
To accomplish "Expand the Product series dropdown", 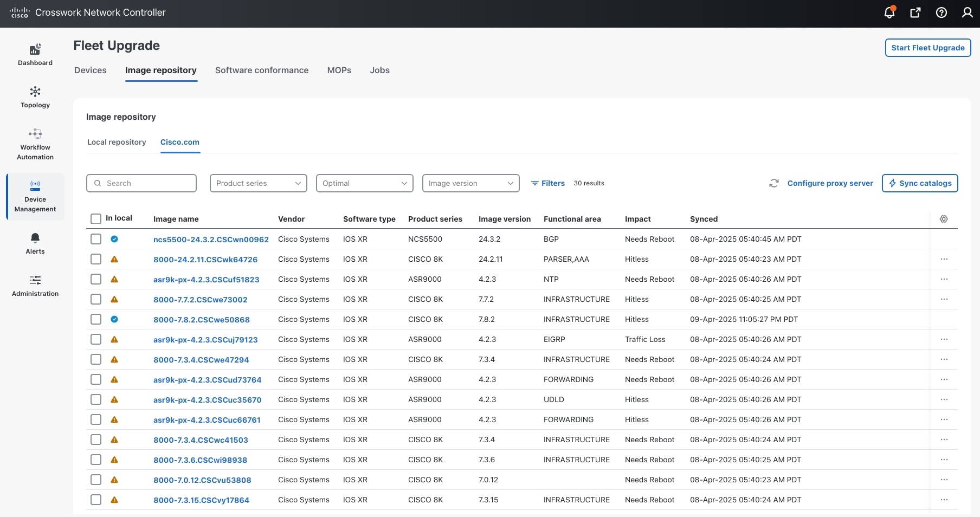I will [258, 183].
